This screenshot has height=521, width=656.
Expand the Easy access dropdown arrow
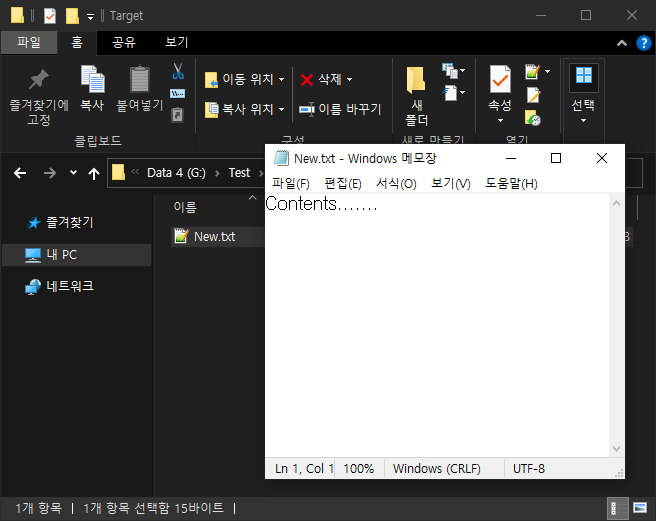point(463,92)
